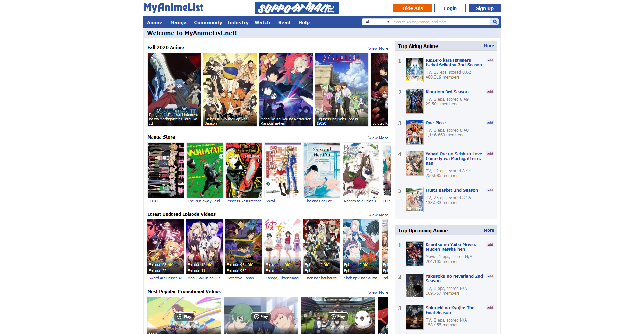
Task: Play the first promotional video
Action: tap(184, 316)
